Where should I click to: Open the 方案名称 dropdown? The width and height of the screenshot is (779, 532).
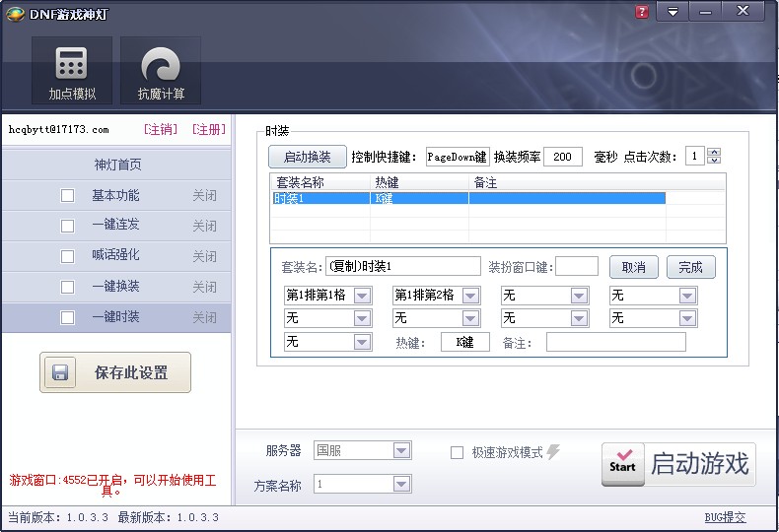click(x=401, y=484)
